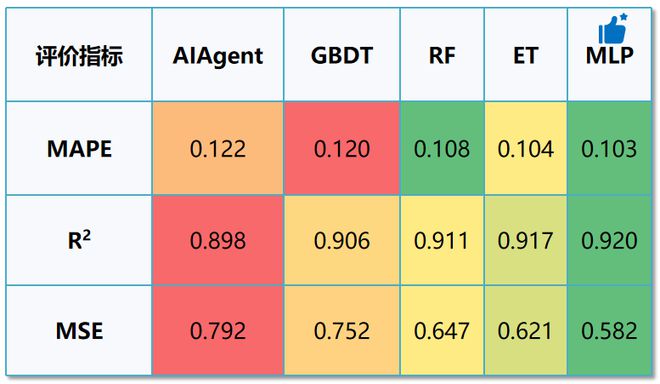Select the RF column header
Screen dimensions: 660x384
point(442,55)
